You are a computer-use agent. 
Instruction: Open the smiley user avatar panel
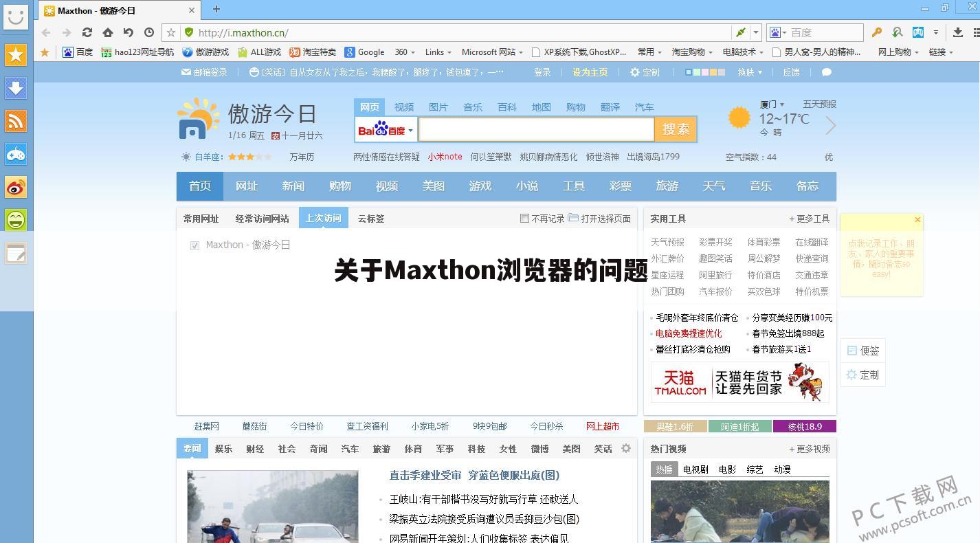[x=15, y=16]
